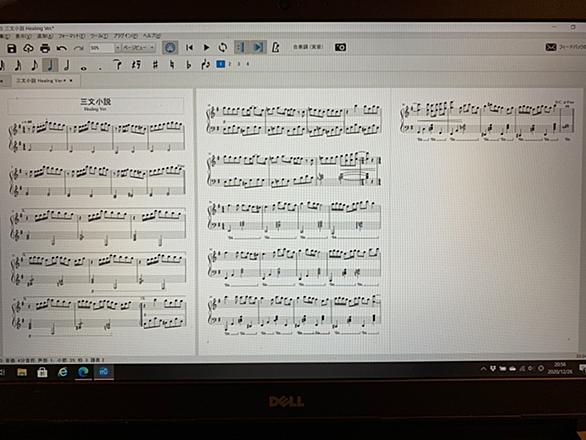Image resolution: width=586 pixels, height=440 pixels.
Task: Toggle loop playback
Action: (223, 47)
